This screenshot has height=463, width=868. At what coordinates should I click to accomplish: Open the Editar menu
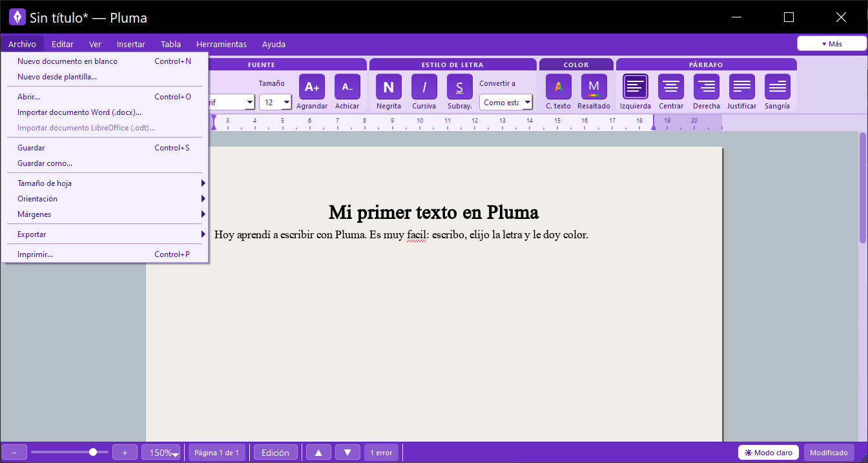click(63, 44)
